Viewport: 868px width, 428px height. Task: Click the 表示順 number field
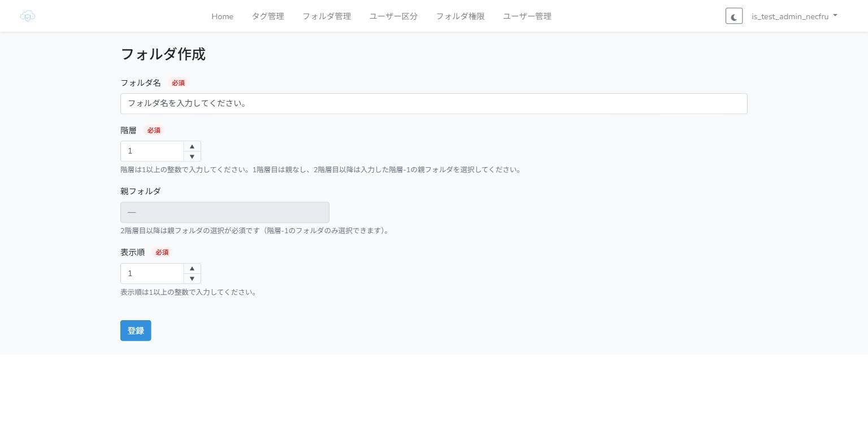152,273
